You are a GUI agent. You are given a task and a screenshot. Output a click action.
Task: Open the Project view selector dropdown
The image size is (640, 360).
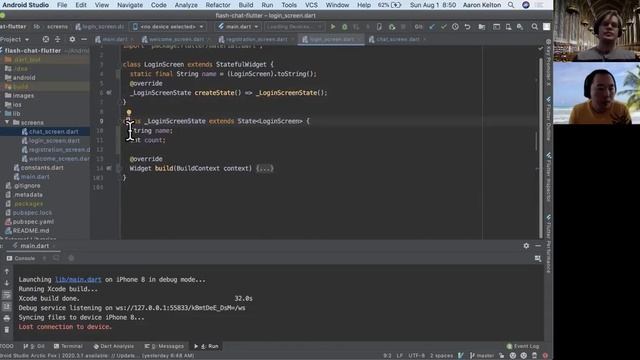[15, 39]
